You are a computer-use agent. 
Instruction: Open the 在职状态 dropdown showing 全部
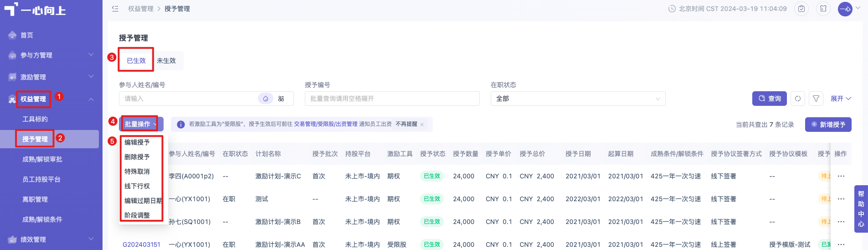(578, 99)
